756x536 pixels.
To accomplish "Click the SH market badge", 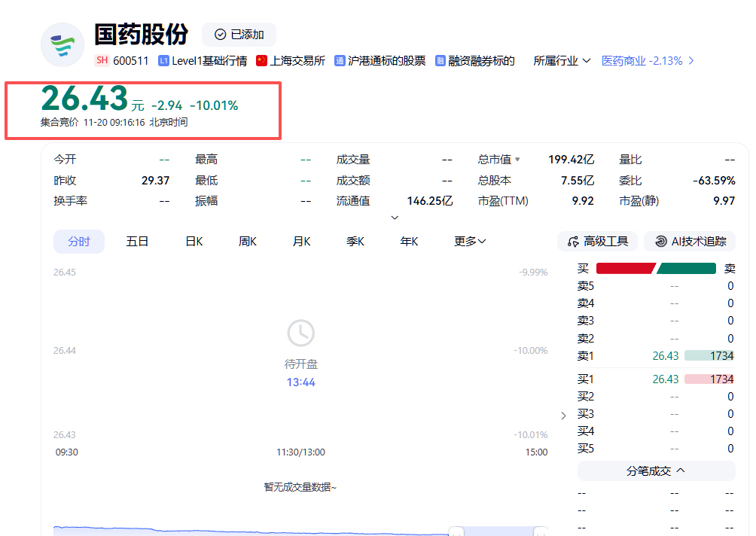I will 102,60.
